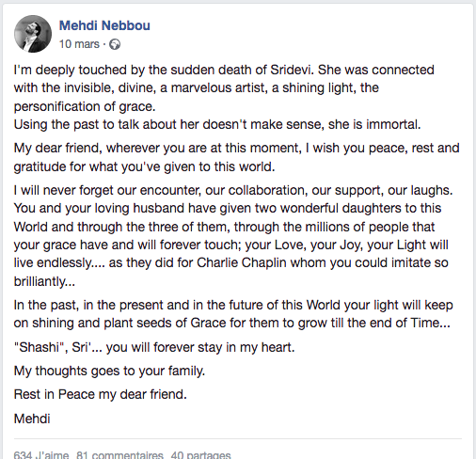Screen dimensions: 476x459
Task: Click the line "Rest in Peace my dear friend."
Action: click(x=101, y=394)
